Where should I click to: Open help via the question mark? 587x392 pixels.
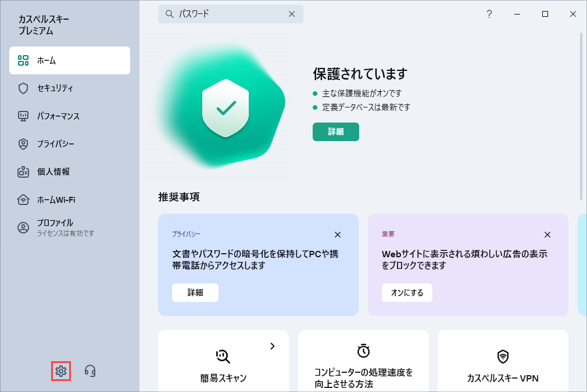489,14
